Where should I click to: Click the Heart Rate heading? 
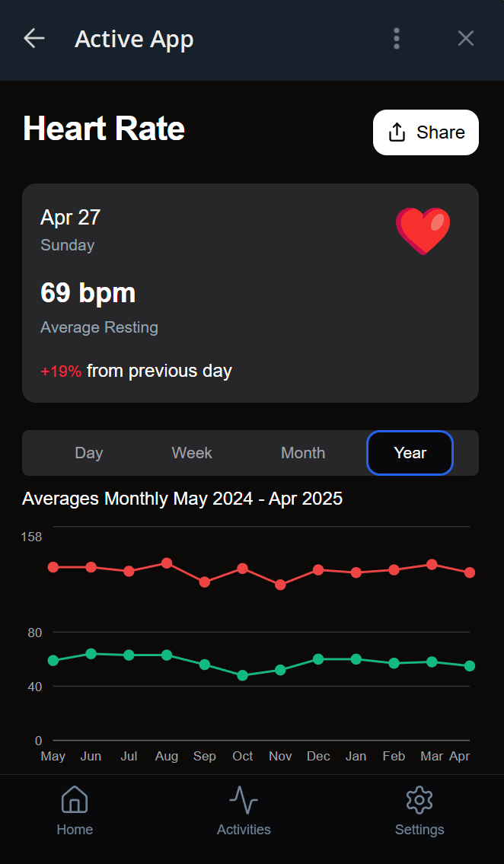tap(104, 128)
